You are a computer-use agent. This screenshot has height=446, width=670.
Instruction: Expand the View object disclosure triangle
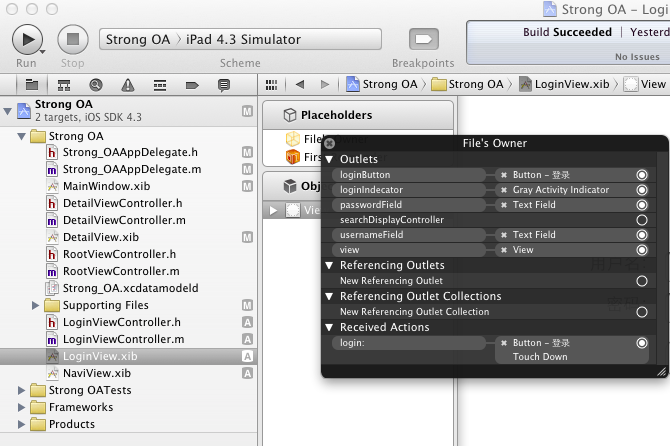click(273, 210)
